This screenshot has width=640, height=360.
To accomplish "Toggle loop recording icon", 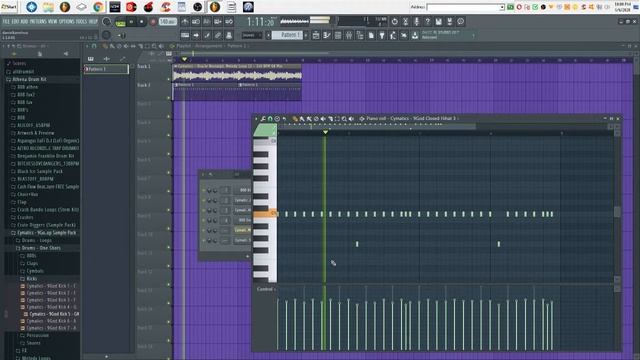I will (x=229, y=22).
